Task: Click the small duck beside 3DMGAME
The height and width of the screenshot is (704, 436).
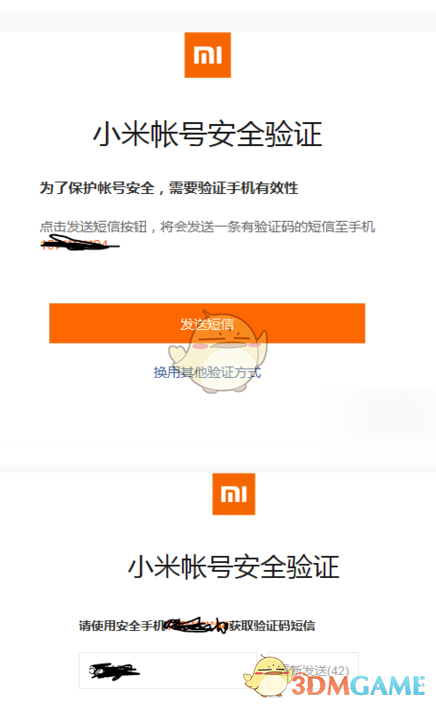Action: pyautogui.click(x=266, y=676)
